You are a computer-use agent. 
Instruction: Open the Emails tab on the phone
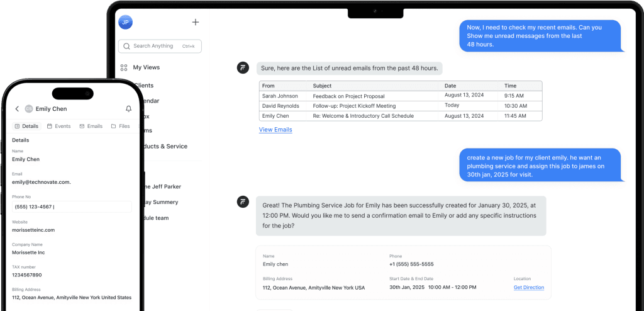91,126
